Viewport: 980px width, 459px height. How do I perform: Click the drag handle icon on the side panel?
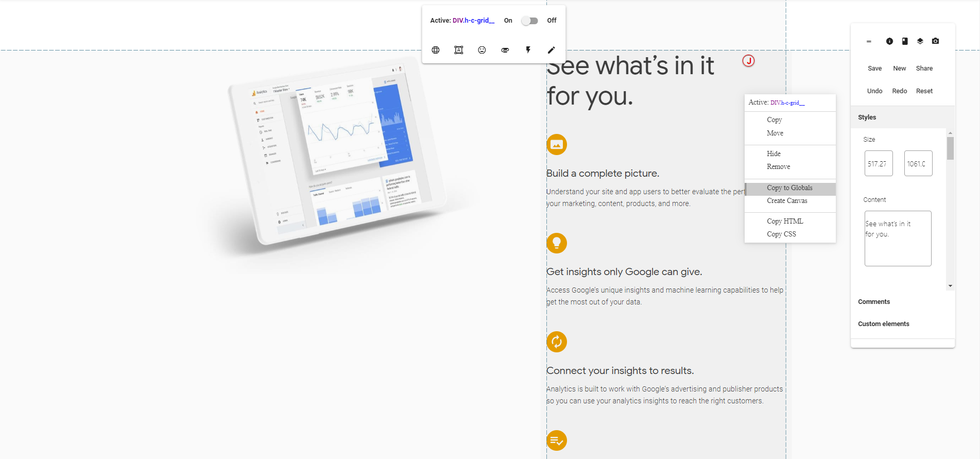click(x=869, y=41)
